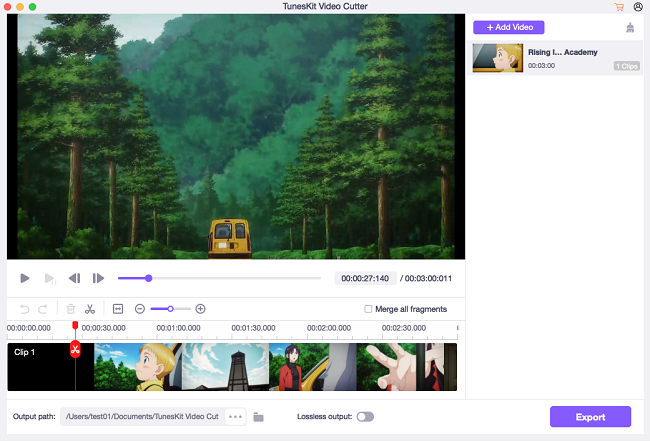The image size is (650, 441).
Task: Browse output path with three-dots button
Action: coord(235,417)
